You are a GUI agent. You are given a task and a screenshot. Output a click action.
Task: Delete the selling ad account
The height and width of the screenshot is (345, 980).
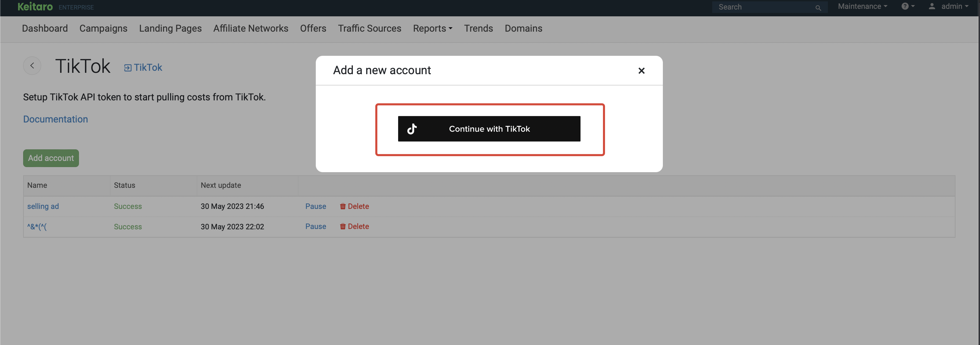[354, 206]
